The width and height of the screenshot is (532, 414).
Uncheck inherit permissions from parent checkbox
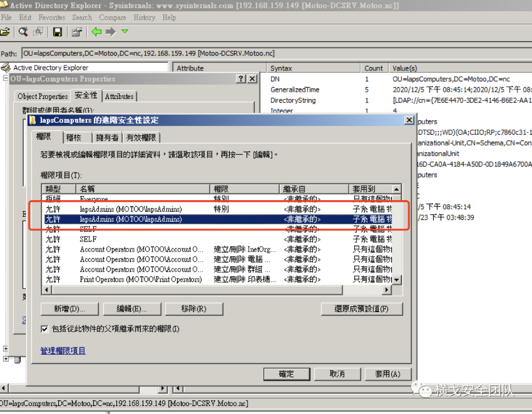44,329
